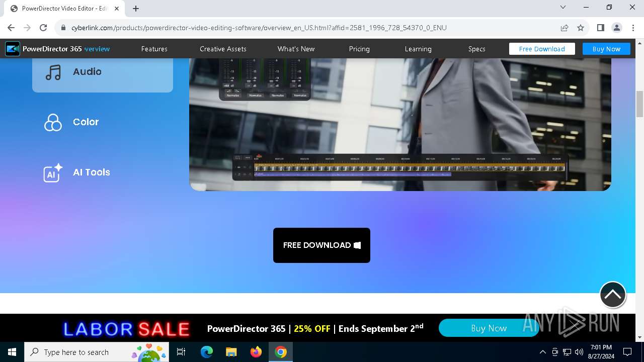Image resolution: width=644 pixels, height=362 pixels.
Task: Select the Audio tab
Action: tap(103, 72)
